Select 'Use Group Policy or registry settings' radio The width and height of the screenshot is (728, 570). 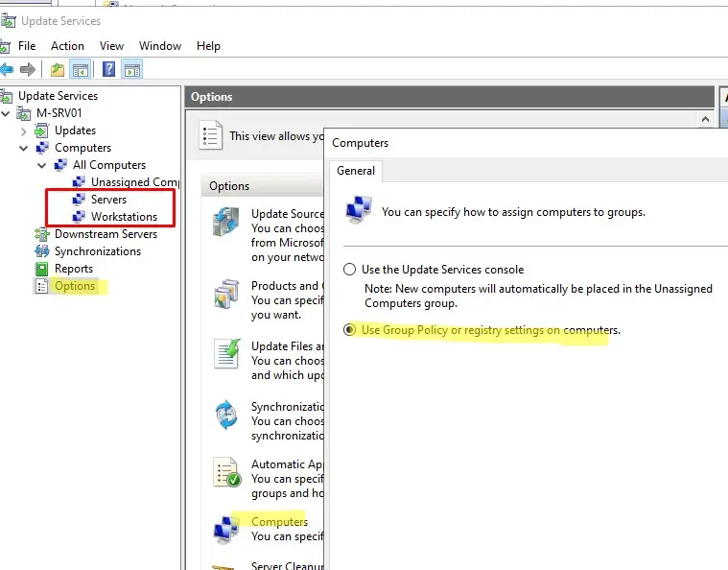click(350, 330)
